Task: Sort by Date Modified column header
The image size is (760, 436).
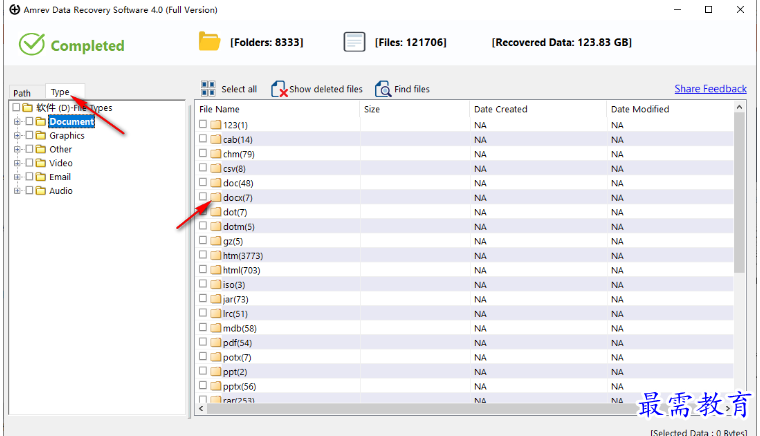Action: point(670,109)
